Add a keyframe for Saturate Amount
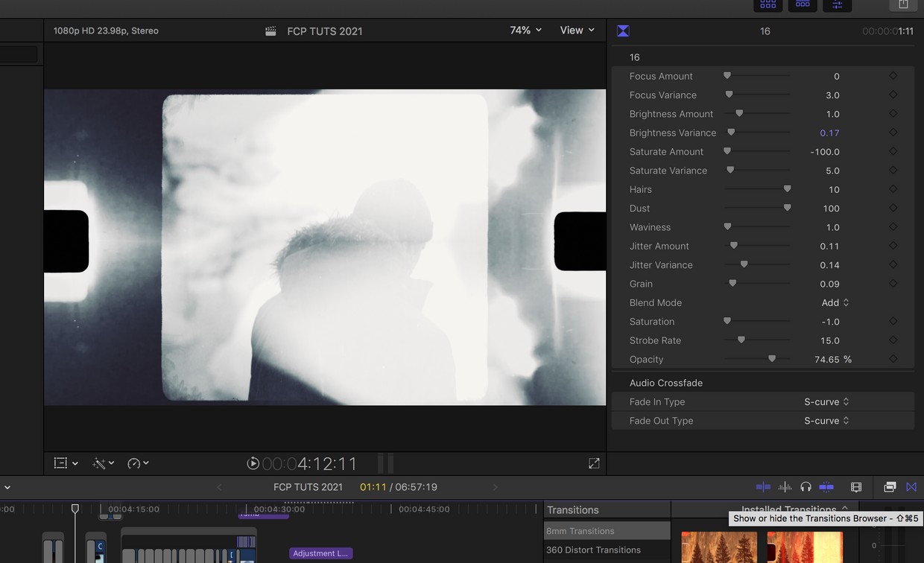The width and height of the screenshot is (924, 563). point(893,151)
